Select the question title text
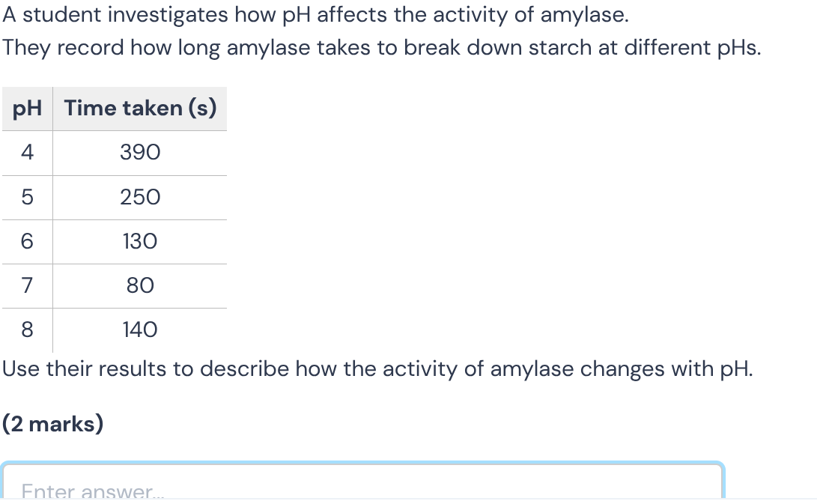This screenshot has width=817, height=504. 315,14
